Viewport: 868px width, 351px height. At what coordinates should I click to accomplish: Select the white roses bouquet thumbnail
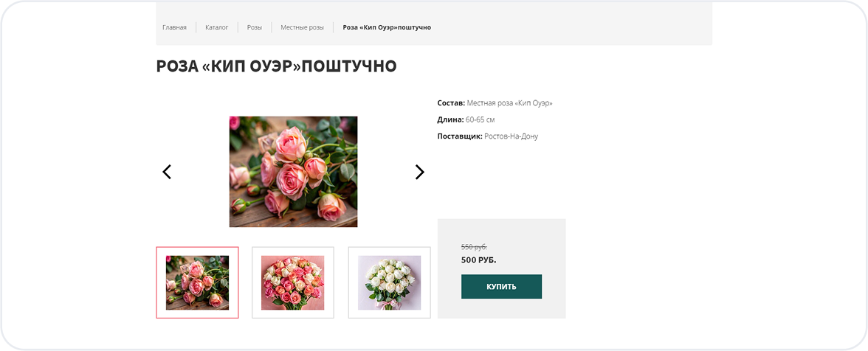coord(389,282)
